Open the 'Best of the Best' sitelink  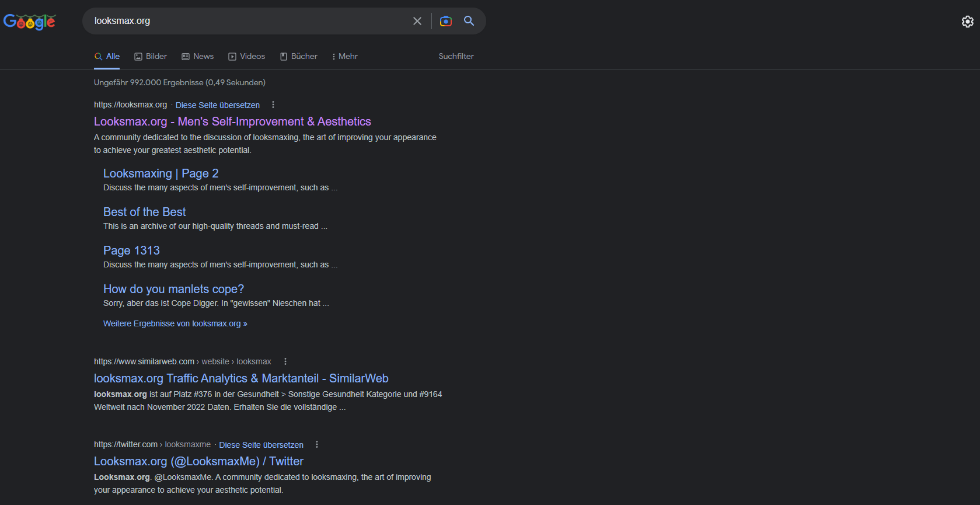click(145, 212)
